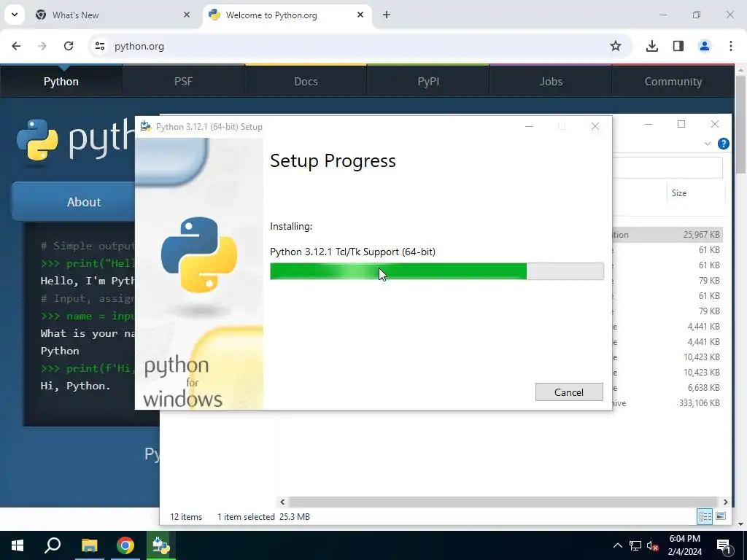The height and width of the screenshot is (560, 747).
Task: Click the File Explorer search box
Action: point(667,168)
